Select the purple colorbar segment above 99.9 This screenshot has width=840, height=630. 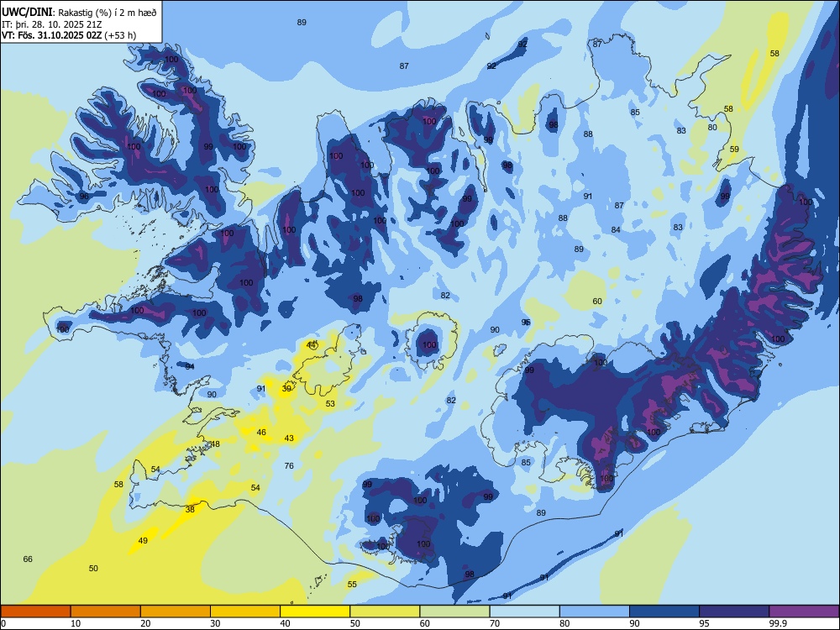(x=804, y=612)
